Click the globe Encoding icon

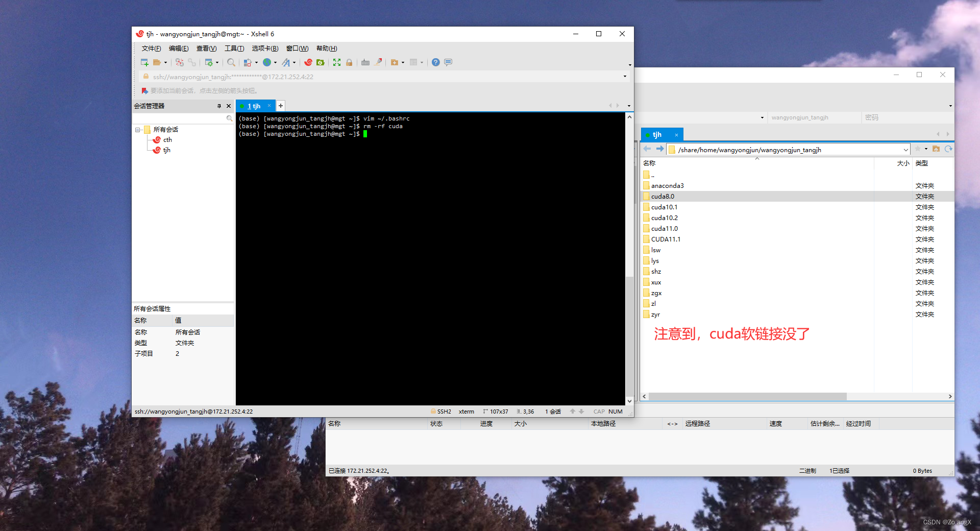coord(267,62)
